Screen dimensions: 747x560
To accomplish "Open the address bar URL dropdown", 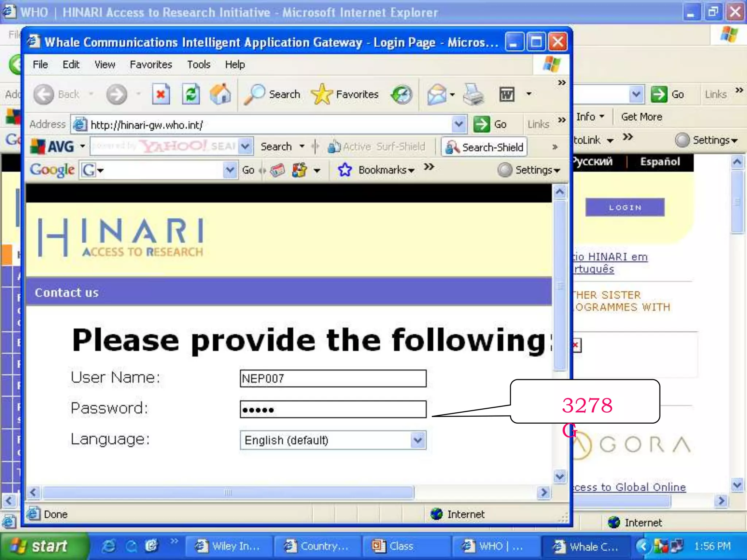I will pos(458,124).
